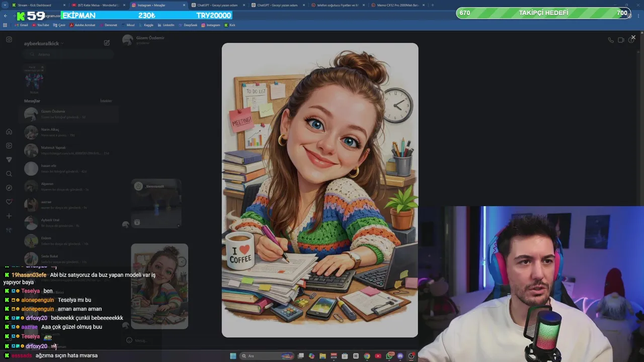Screen dimensions: 644x362
Task: Open WhatsApp from the taskbar
Action: (x=389, y=356)
